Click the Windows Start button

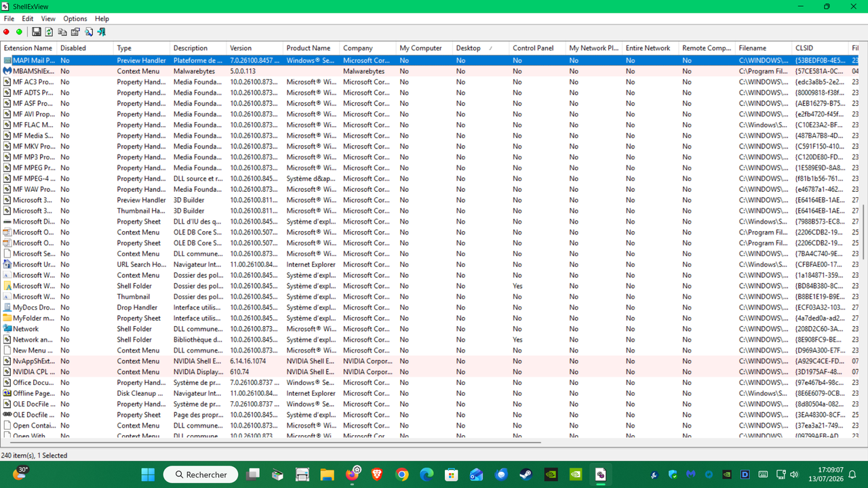[148, 474]
